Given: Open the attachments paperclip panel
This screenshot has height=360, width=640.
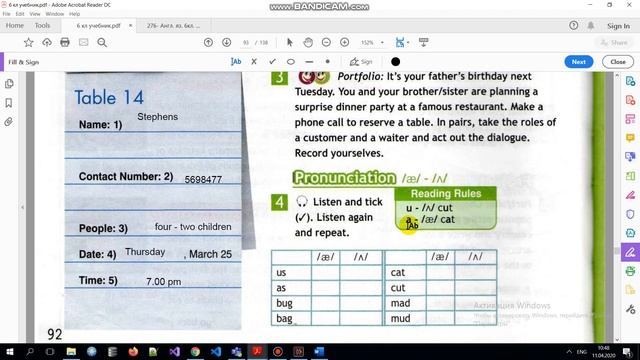Looking at the screenshot, I should coord(9,122).
